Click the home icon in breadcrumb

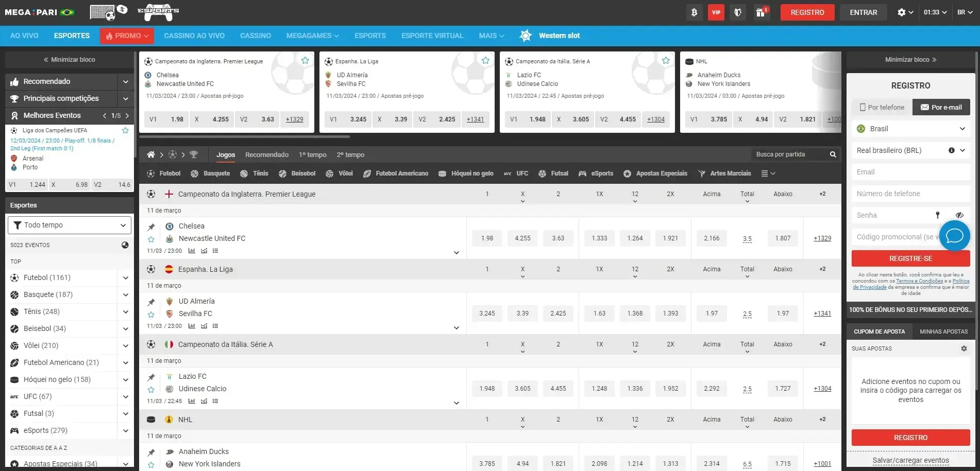[x=151, y=154]
